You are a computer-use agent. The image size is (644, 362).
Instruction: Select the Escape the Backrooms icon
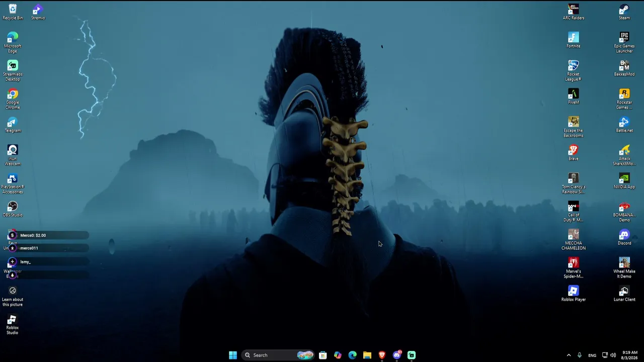574,127
